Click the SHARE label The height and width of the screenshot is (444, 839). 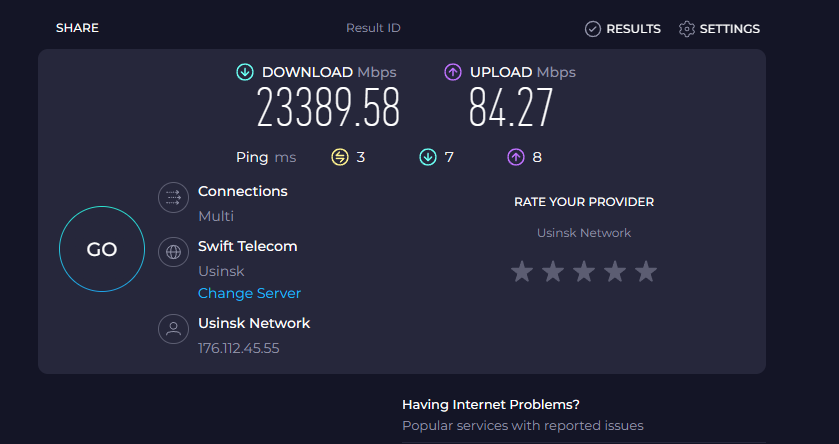tap(77, 28)
